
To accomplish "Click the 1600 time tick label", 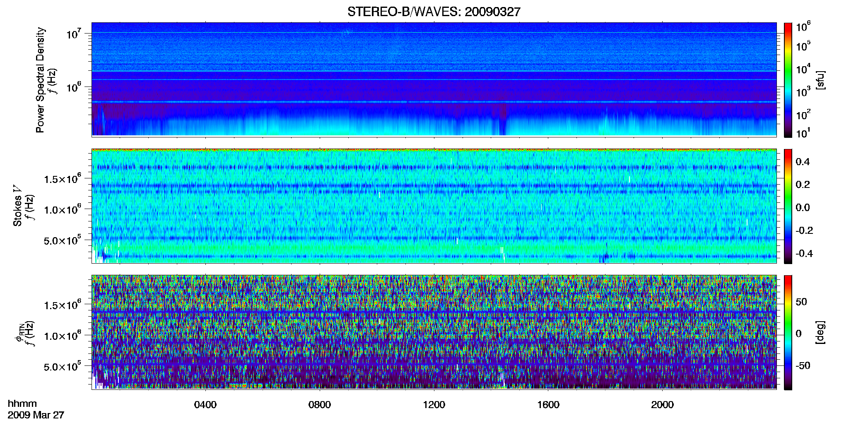I will (548, 404).
